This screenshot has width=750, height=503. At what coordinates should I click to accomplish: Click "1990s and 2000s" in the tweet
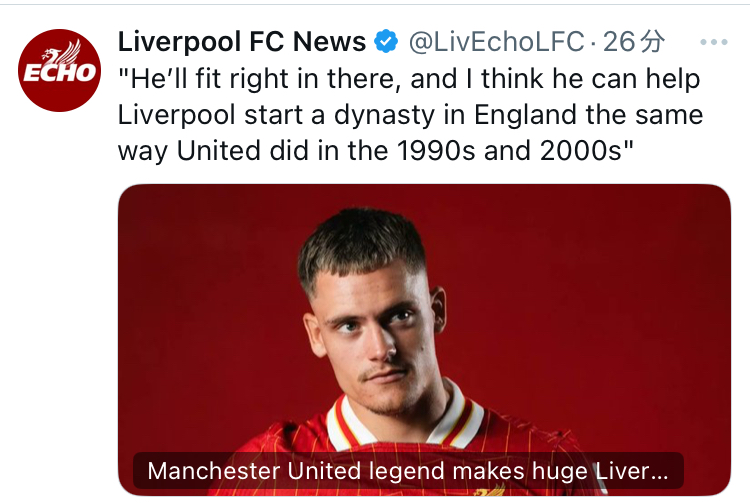pyautogui.click(x=509, y=151)
